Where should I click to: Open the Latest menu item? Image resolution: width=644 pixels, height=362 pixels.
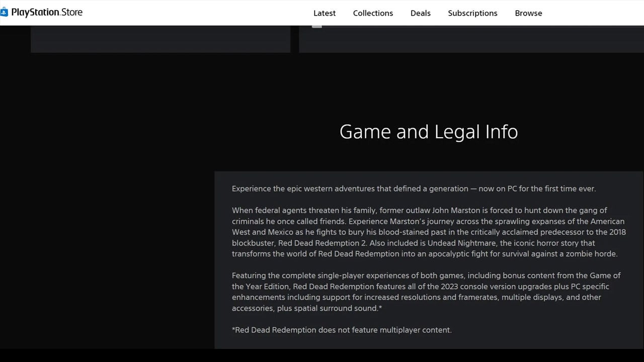(x=325, y=13)
